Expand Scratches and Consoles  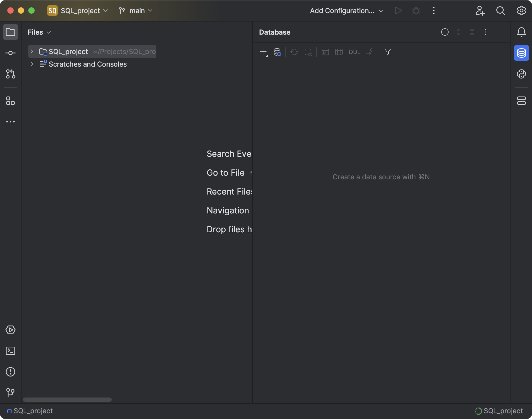[32, 64]
